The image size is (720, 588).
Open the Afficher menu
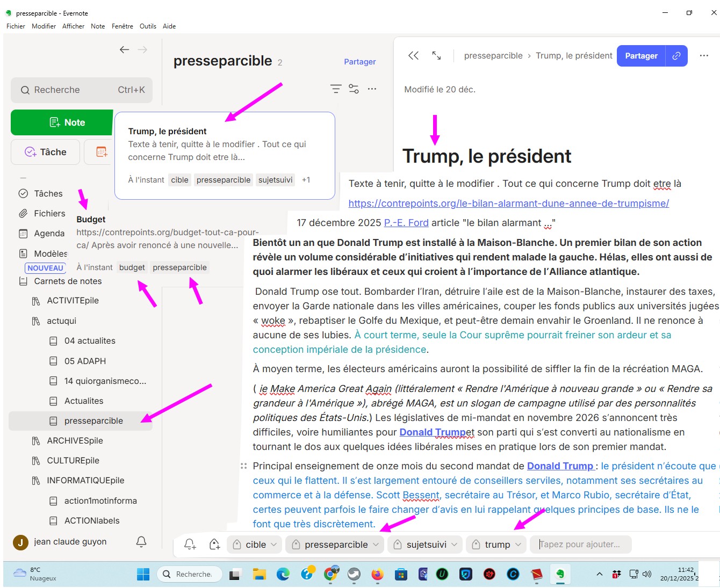point(73,26)
